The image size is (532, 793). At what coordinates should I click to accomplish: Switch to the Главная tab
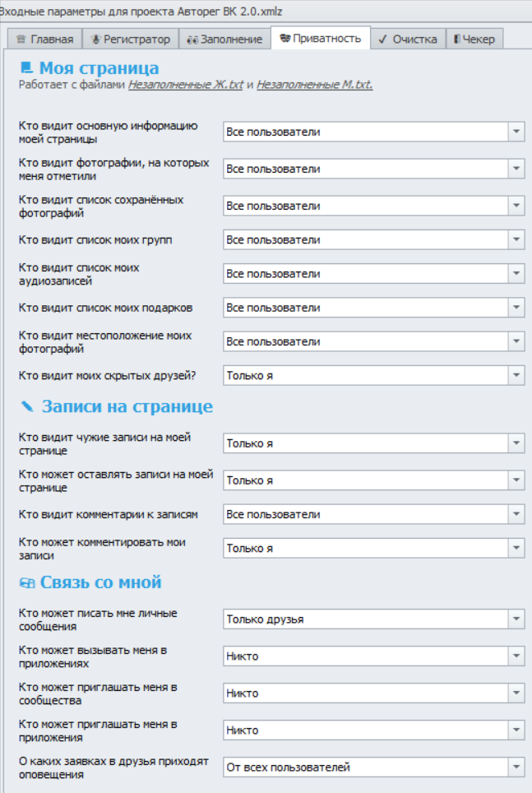click(x=49, y=37)
